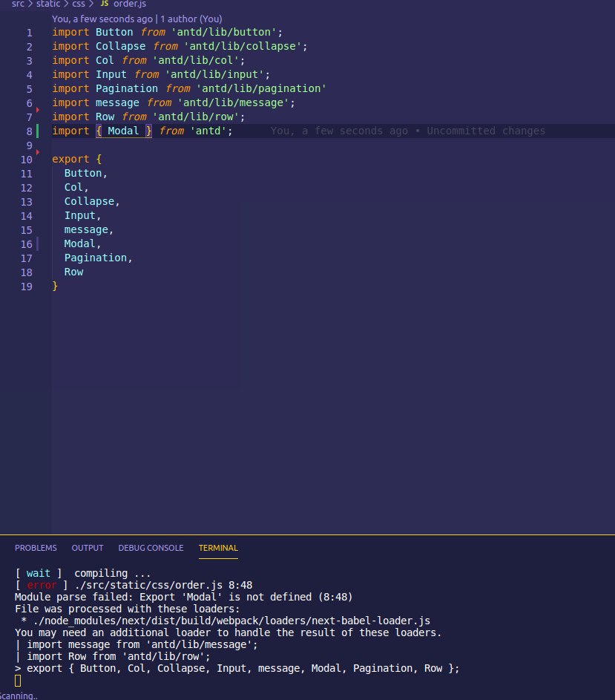This screenshot has height=700, width=615.
Task: Click the '[ wait ] compiling ...' terminal line
Action: pyautogui.click(x=83, y=573)
